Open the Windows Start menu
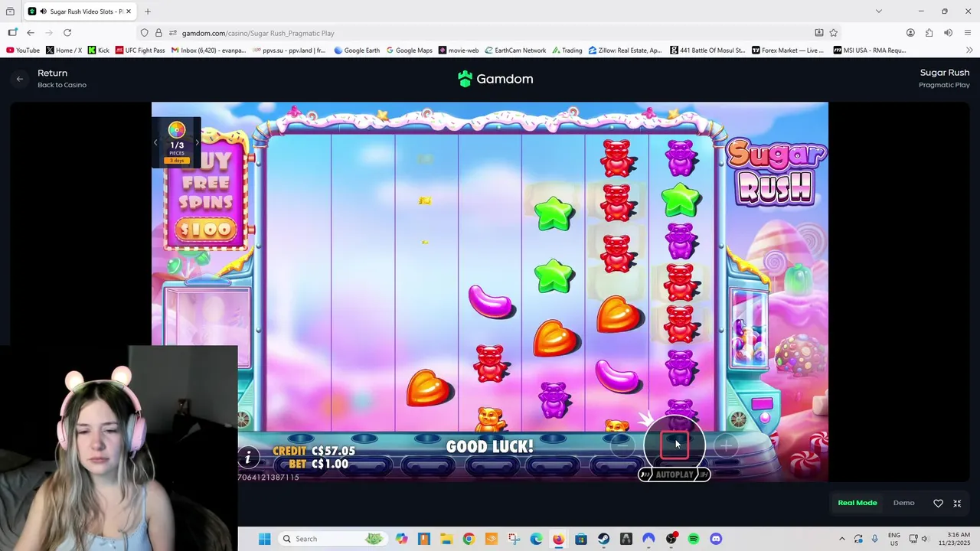 [264, 539]
